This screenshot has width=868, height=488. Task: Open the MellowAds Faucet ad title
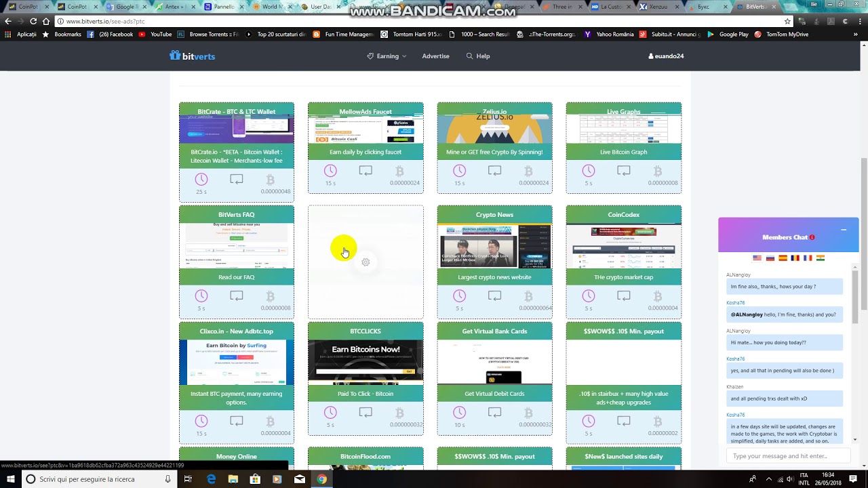[x=366, y=112]
